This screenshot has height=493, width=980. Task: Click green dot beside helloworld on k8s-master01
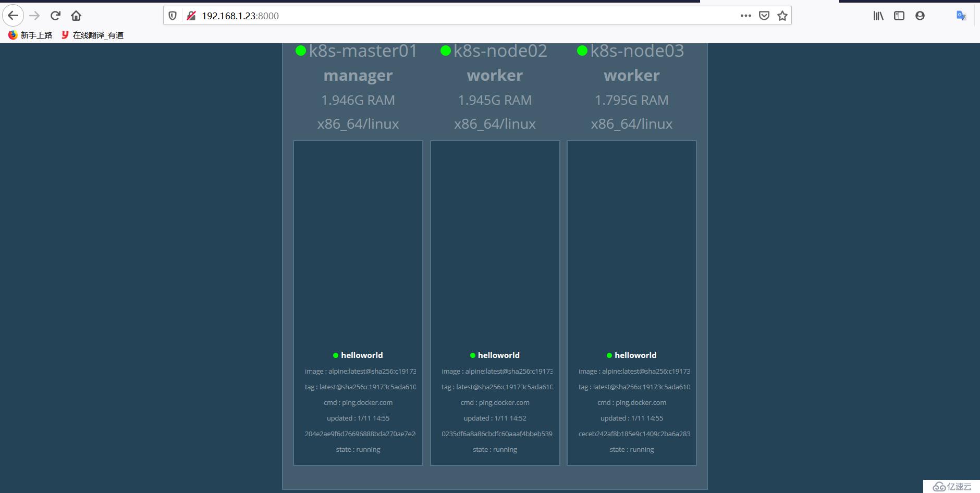point(336,355)
